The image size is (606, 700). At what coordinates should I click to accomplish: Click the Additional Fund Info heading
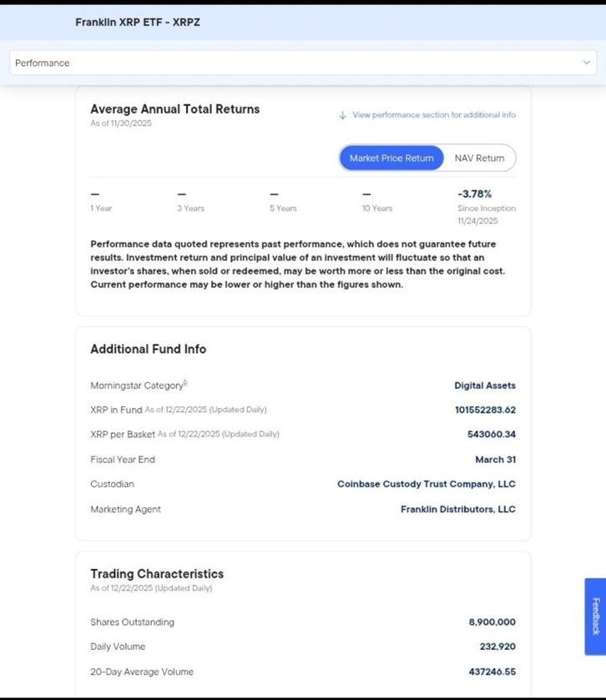[148, 349]
